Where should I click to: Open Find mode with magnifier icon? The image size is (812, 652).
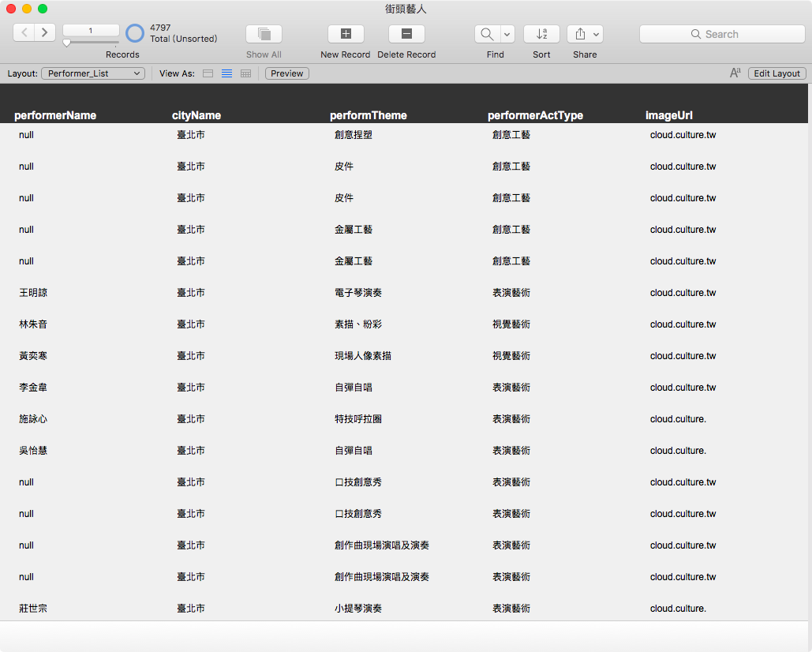(x=488, y=34)
